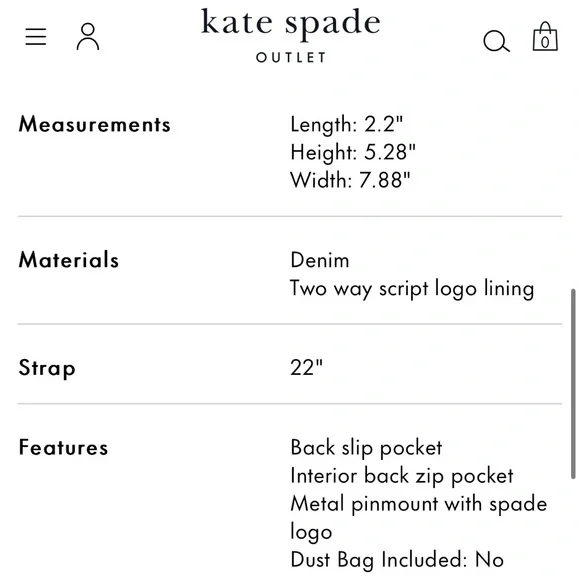The image size is (580, 580).
Task: Open the shopping bag cart icon
Action: point(545,36)
